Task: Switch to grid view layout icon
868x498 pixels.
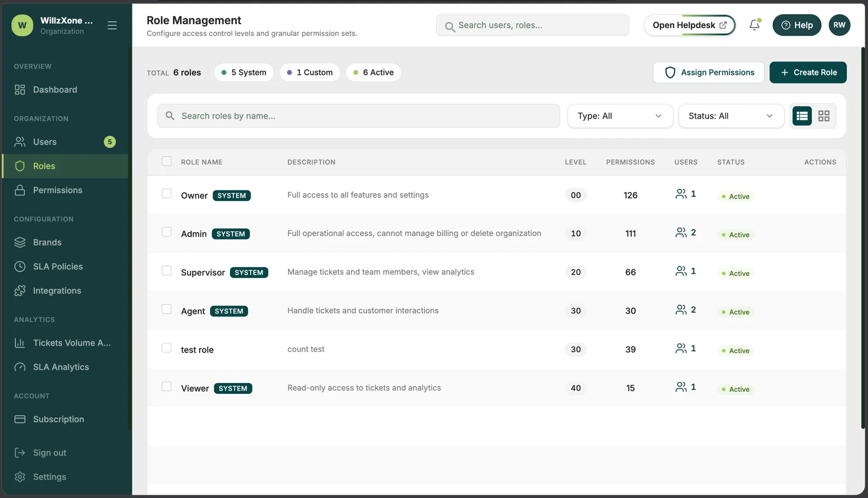Action: [824, 116]
